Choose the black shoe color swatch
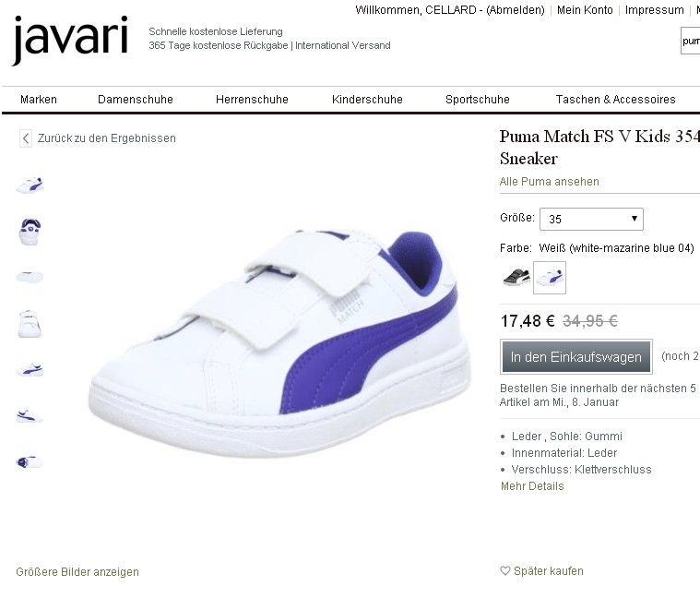 tap(516, 278)
